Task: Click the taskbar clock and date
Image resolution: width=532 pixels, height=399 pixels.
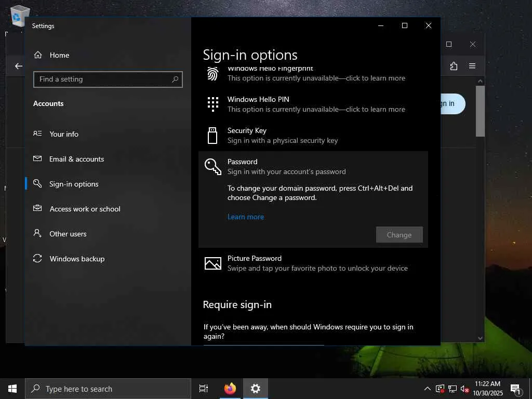Action: coord(488,389)
